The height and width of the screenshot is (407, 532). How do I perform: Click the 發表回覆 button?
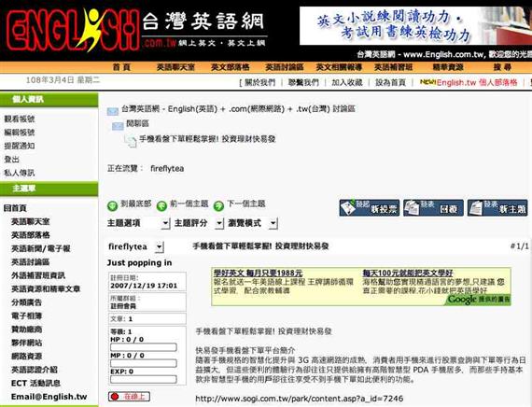point(433,207)
